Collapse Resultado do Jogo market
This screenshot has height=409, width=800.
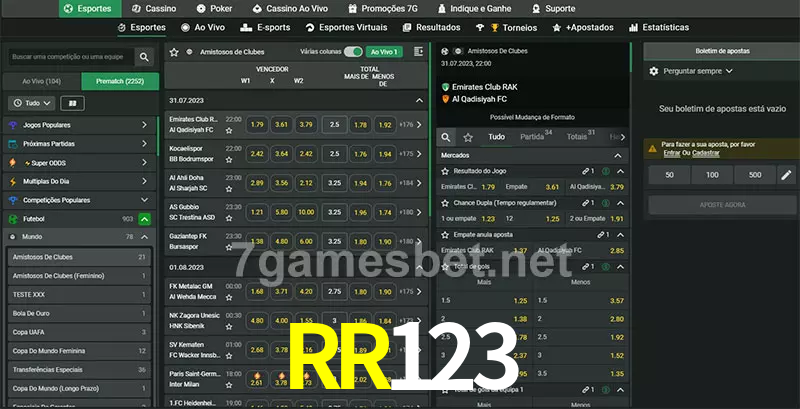[x=620, y=171]
